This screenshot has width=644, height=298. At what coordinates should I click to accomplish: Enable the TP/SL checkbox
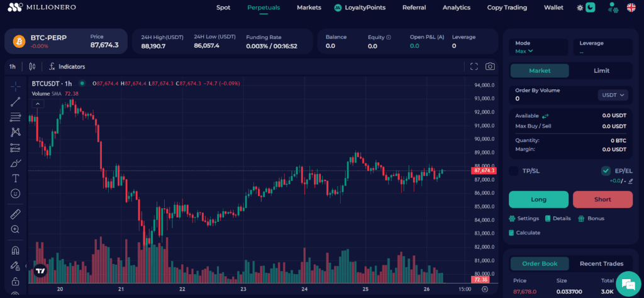tap(514, 171)
